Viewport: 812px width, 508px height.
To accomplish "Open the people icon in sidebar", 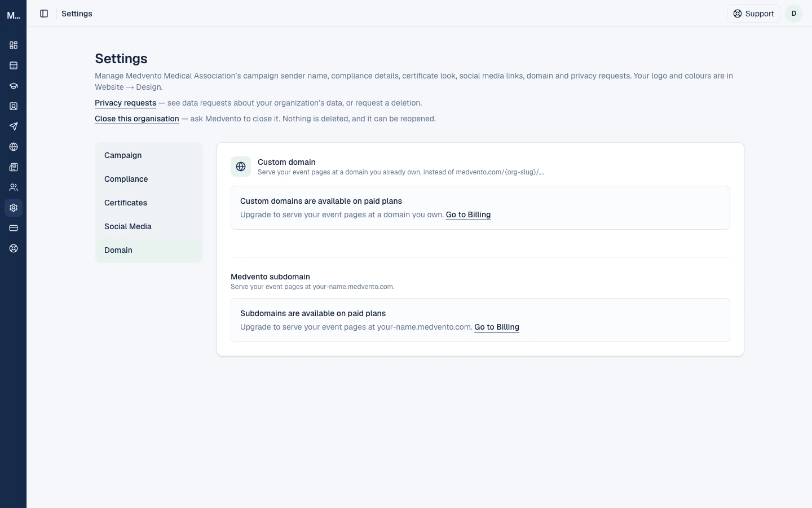I will [14, 187].
